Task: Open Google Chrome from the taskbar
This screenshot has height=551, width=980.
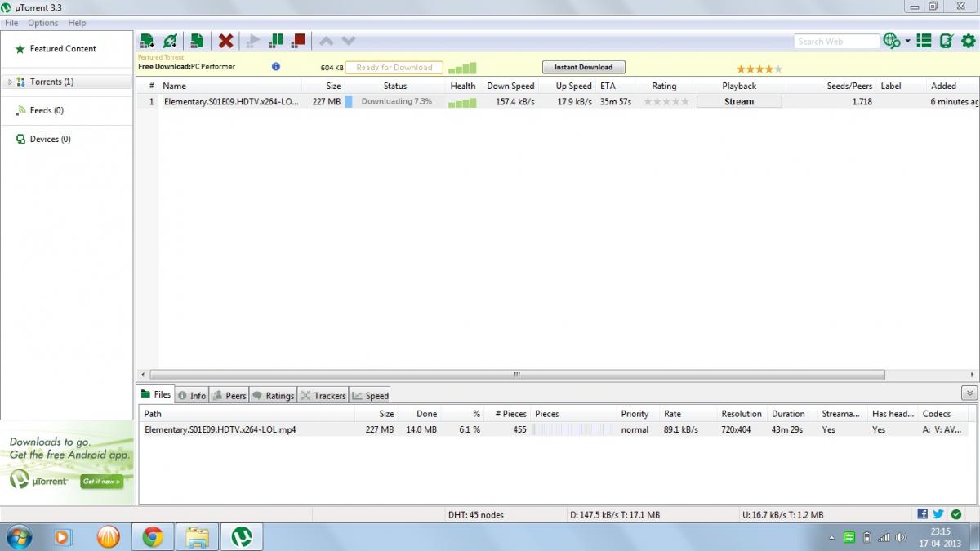Action: [152, 537]
